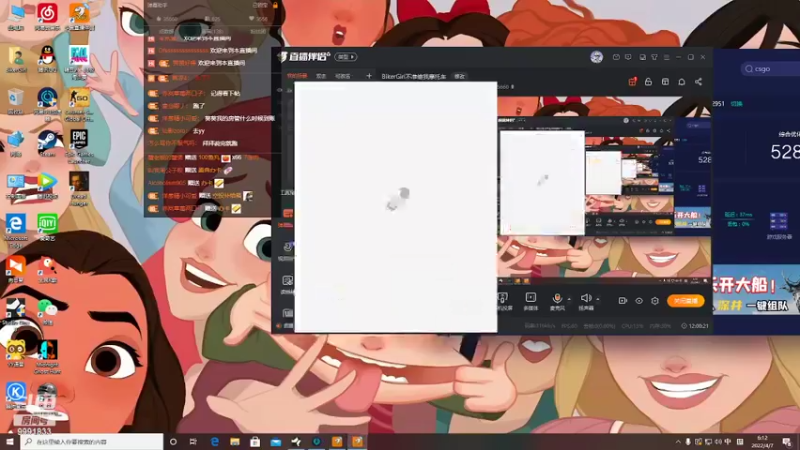Open Windows Start menu
800x450 pixels.
point(10,442)
